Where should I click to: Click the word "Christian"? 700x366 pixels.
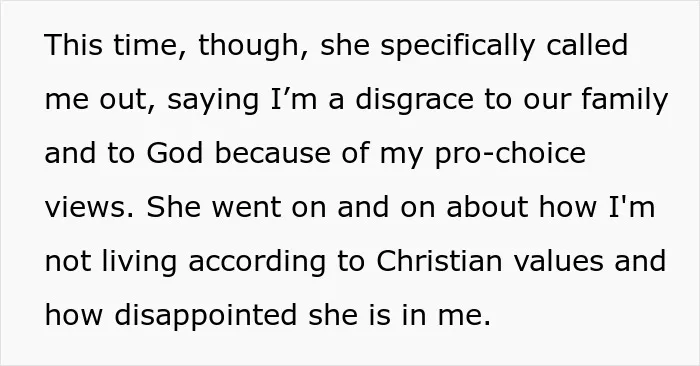tap(439, 261)
